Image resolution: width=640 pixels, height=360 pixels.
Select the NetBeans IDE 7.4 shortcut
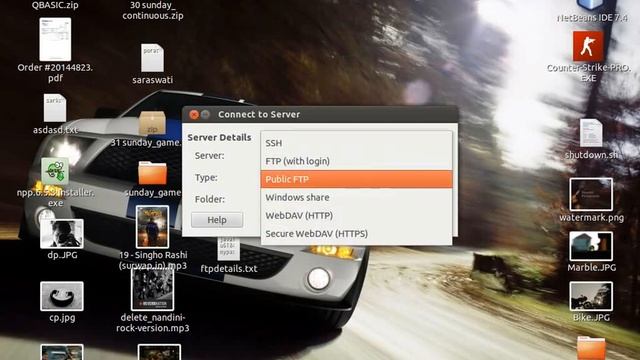(x=590, y=5)
